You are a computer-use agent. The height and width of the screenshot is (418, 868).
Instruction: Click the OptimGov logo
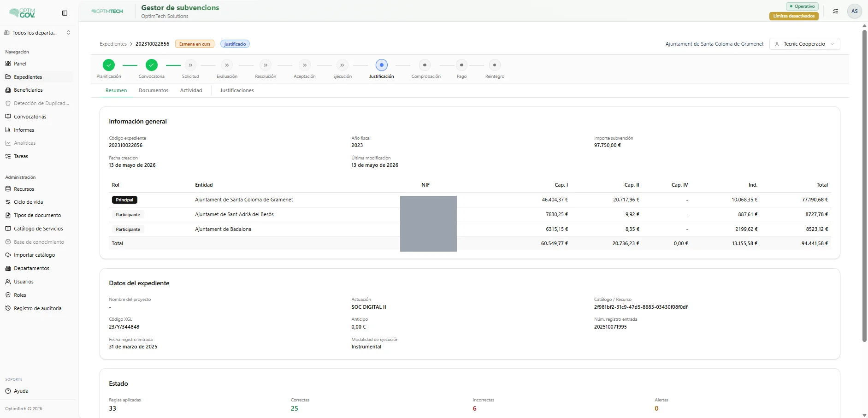22,13
